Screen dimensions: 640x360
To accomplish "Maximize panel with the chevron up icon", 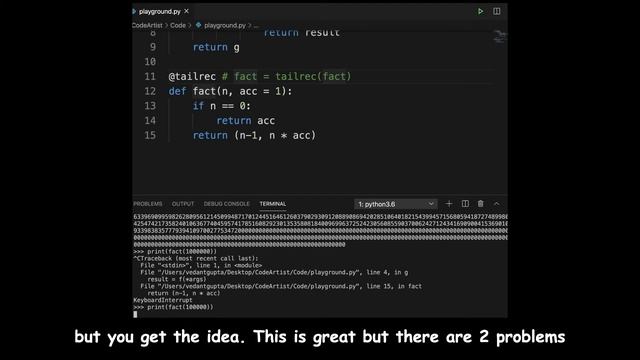I will [x=496, y=204].
